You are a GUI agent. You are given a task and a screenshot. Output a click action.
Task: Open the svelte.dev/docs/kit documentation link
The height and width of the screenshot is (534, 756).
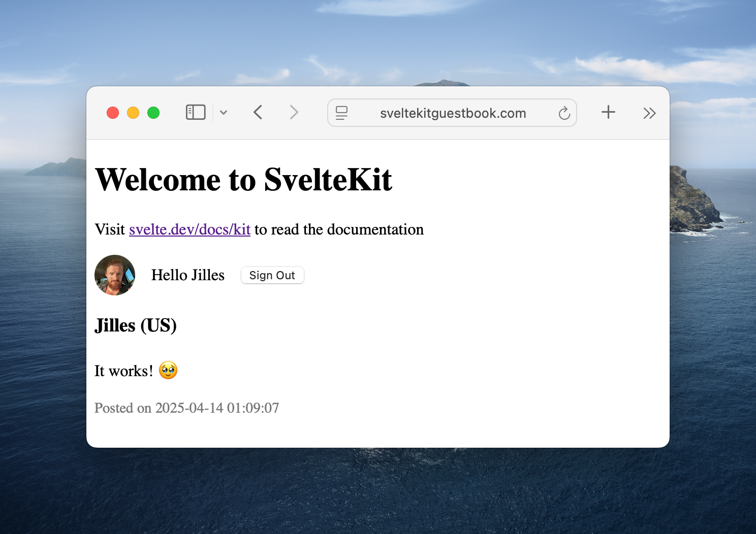[190, 229]
